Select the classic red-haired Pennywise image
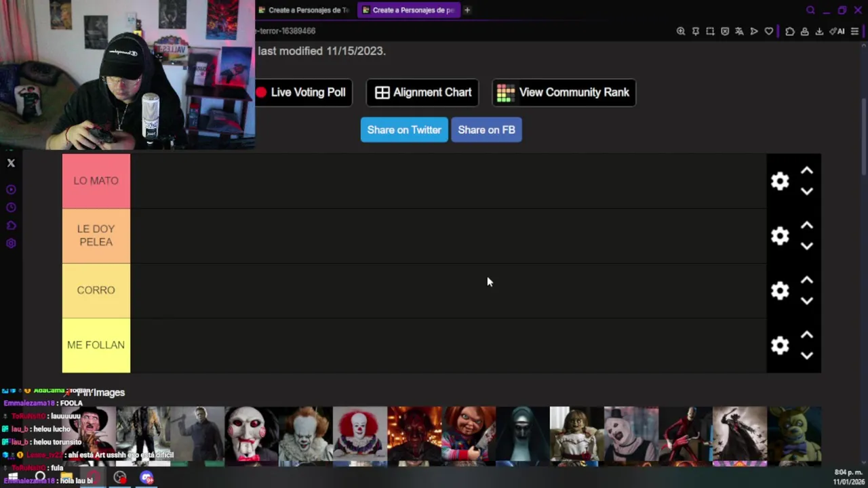 360,434
